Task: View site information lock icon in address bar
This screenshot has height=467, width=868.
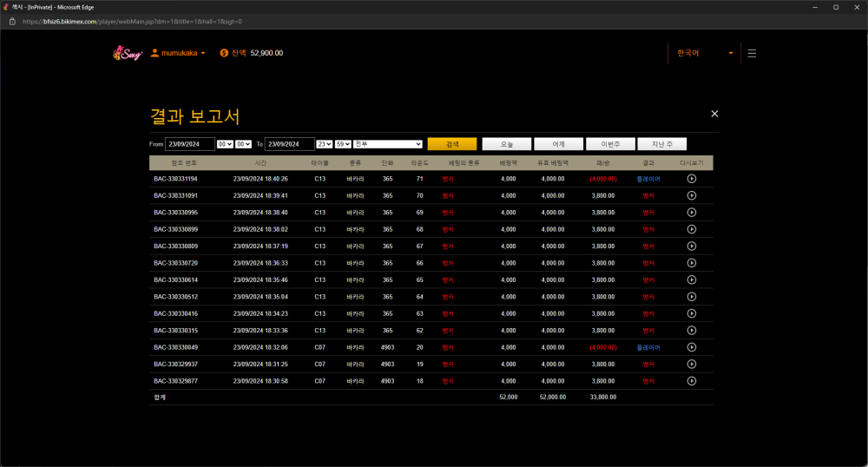Action: click(x=12, y=21)
